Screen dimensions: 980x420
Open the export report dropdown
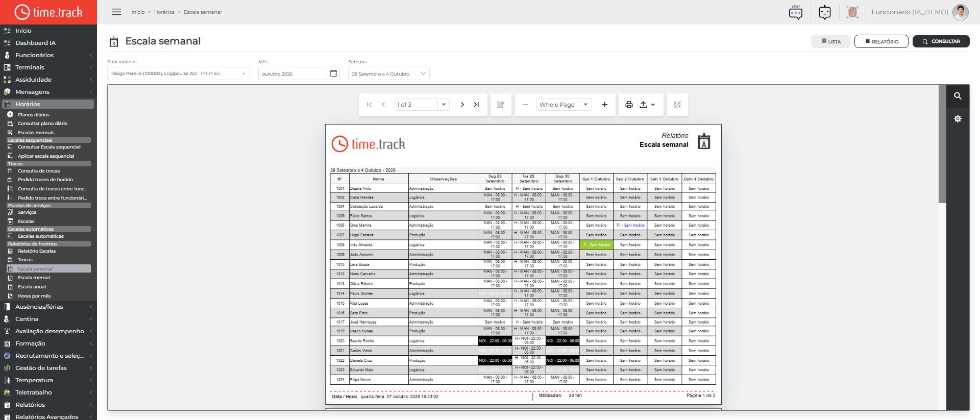point(647,105)
